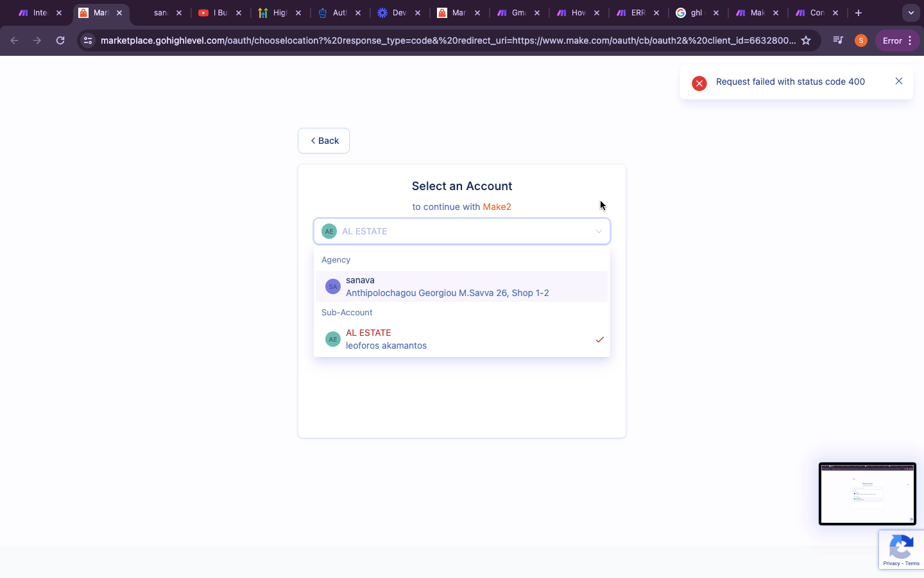Close the 'Gm' tab
Viewport: 924px width, 578px height.
tap(537, 13)
